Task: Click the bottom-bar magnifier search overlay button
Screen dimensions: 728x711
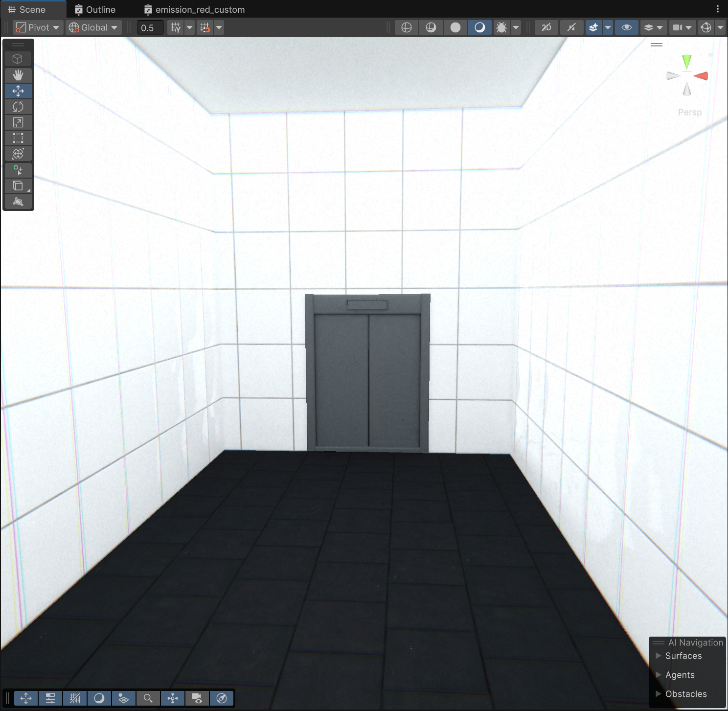Action: 148,698
